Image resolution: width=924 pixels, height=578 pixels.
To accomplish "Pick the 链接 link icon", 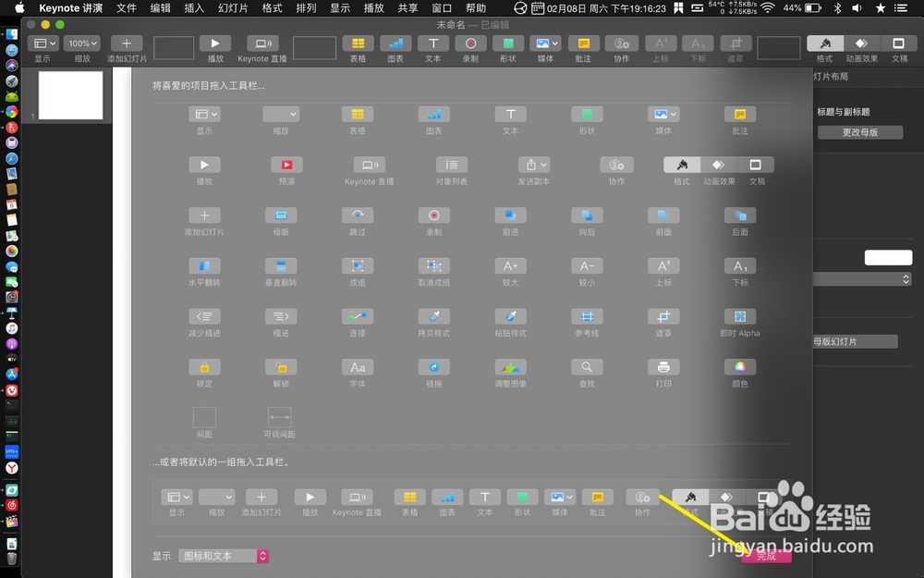I will 433,367.
